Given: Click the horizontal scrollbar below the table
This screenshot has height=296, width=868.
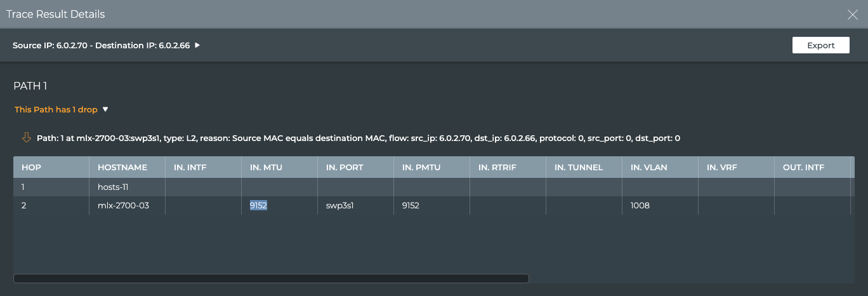Looking at the screenshot, I should (x=271, y=278).
